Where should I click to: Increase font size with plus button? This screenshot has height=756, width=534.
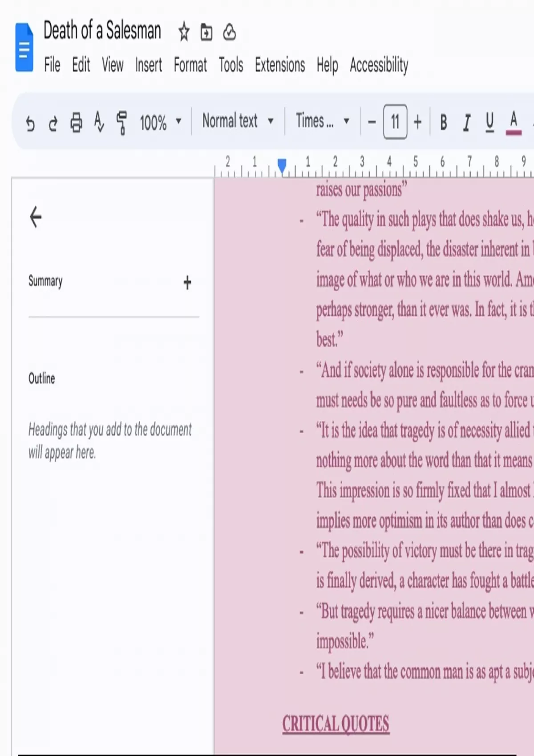[417, 122]
